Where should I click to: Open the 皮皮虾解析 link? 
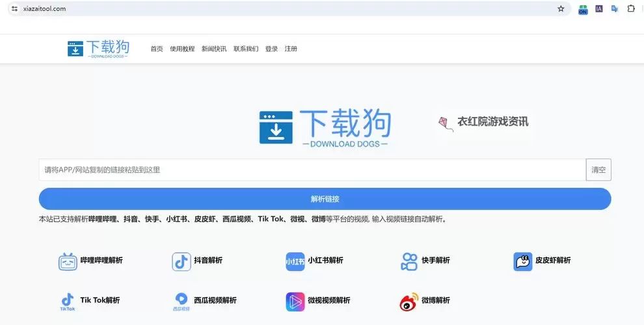(x=553, y=260)
